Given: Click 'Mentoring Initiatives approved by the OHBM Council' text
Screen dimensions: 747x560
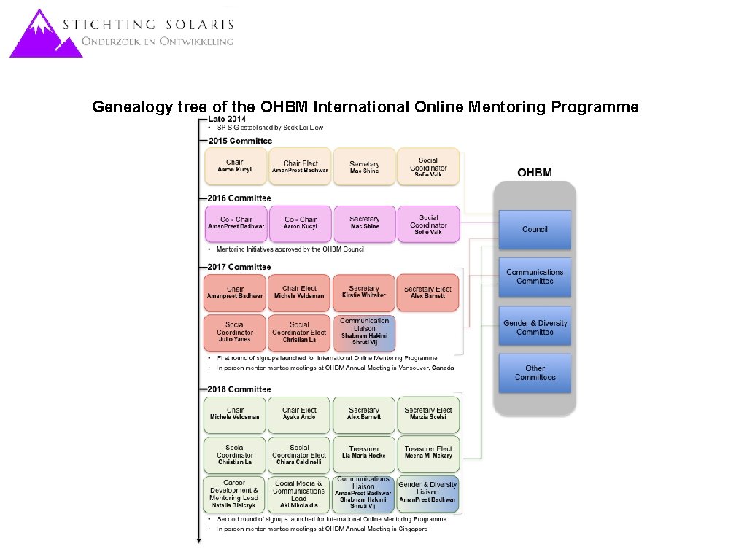Looking at the screenshot, I should pos(290,249).
